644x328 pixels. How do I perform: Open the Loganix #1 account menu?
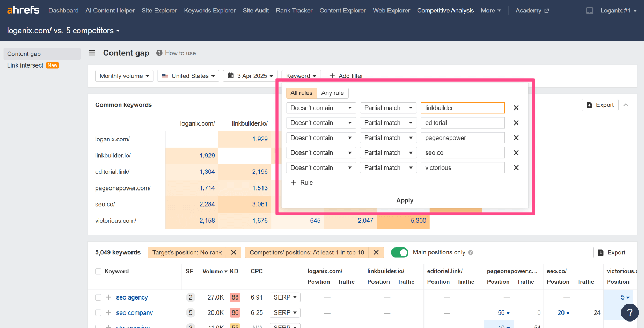pyautogui.click(x=619, y=10)
